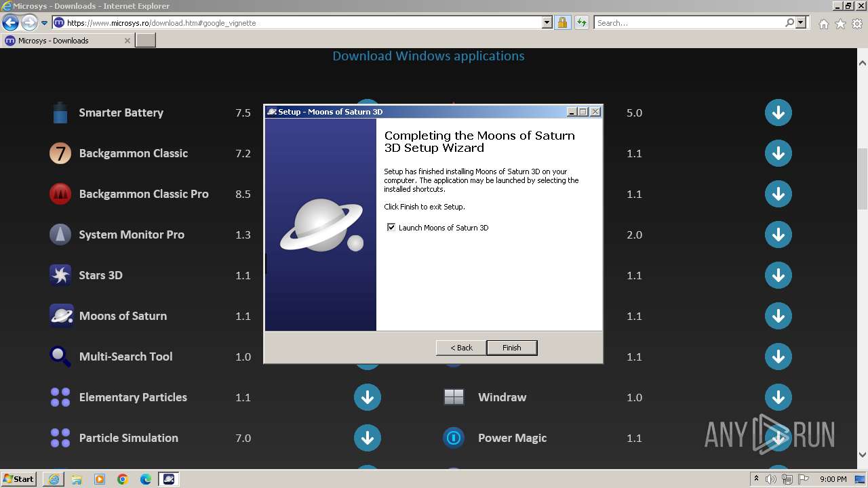Click the browser Forward arrow
868x488 pixels.
click(28, 22)
